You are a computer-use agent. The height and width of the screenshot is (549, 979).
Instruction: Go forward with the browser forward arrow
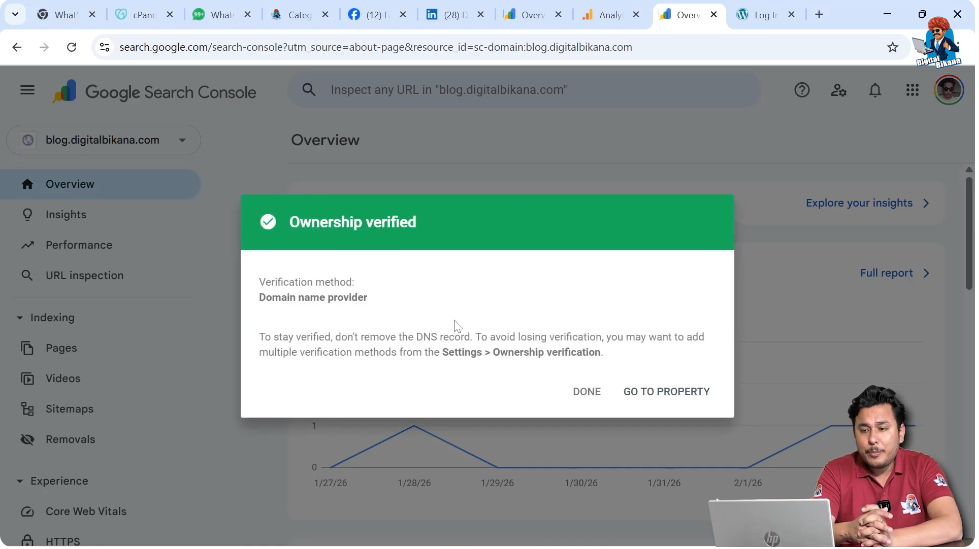(x=44, y=47)
